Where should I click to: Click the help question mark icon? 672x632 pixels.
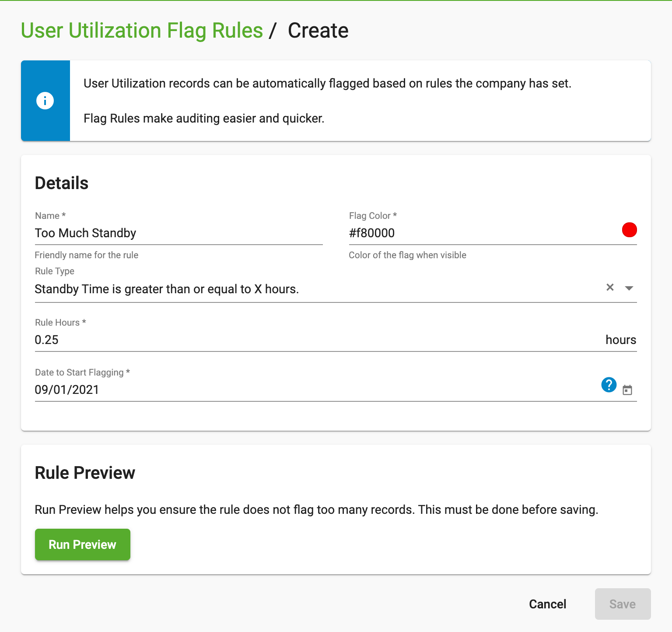(609, 385)
